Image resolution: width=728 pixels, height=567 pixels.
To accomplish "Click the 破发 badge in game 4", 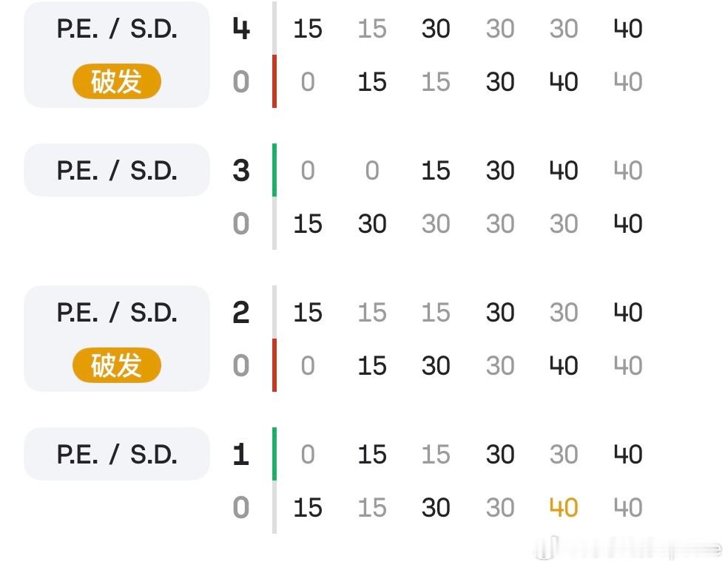I will point(115,82).
